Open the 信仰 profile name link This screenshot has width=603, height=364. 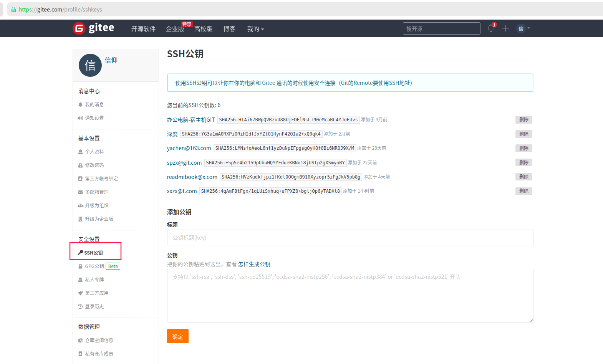coord(111,60)
